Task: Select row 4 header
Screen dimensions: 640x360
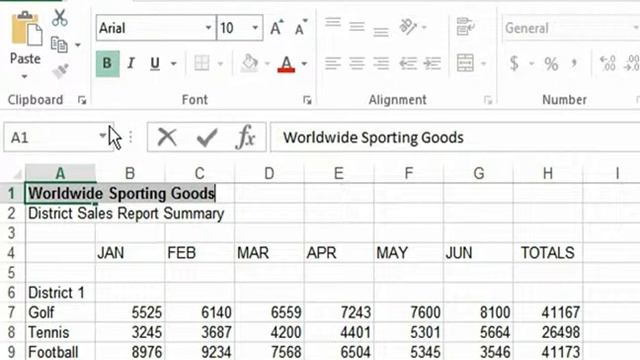Action: (x=11, y=253)
